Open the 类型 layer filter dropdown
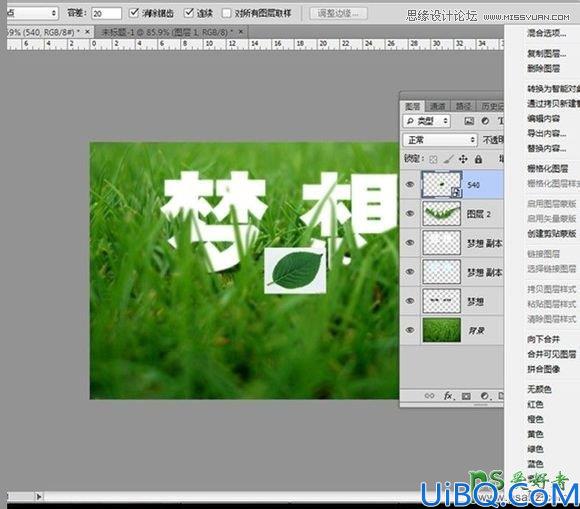Image resolution: width=580 pixels, height=509 pixels. [426, 121]
